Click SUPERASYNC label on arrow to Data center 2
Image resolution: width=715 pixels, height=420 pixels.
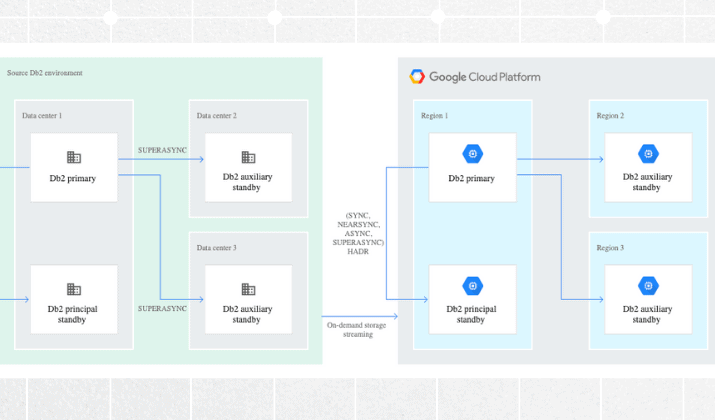(x=162, y=150)
